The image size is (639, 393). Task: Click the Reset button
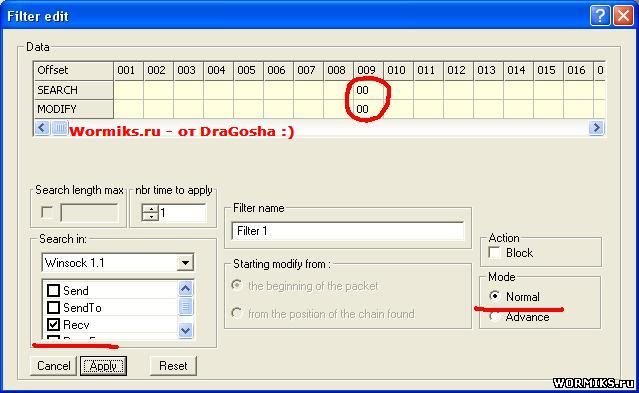click(x=173, y=366)
